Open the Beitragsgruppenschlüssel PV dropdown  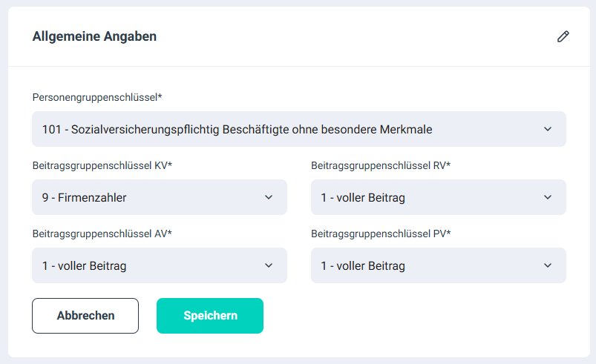point(438,265)
